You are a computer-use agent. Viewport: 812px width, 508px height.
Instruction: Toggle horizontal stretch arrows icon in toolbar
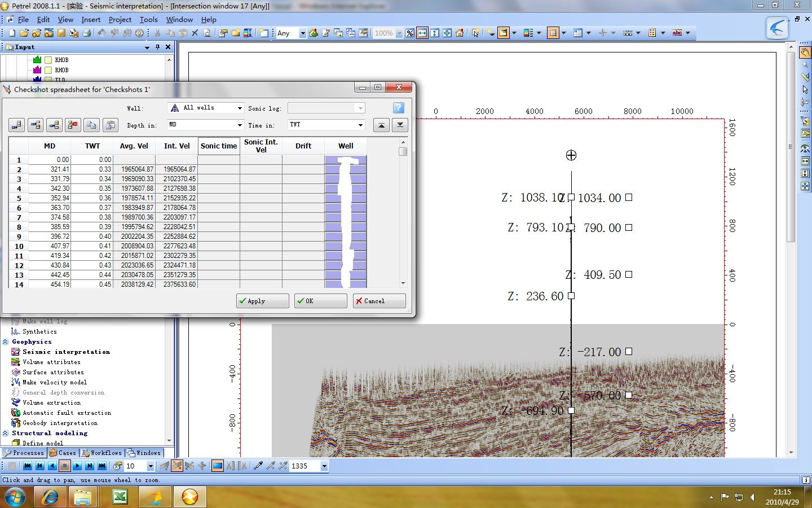click(422, 33)
